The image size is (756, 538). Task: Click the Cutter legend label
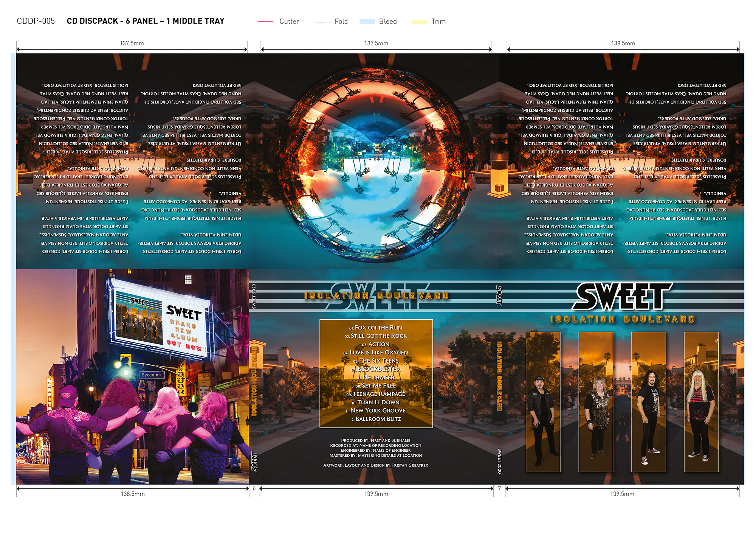pyautogui.click(x=289, y=22)
